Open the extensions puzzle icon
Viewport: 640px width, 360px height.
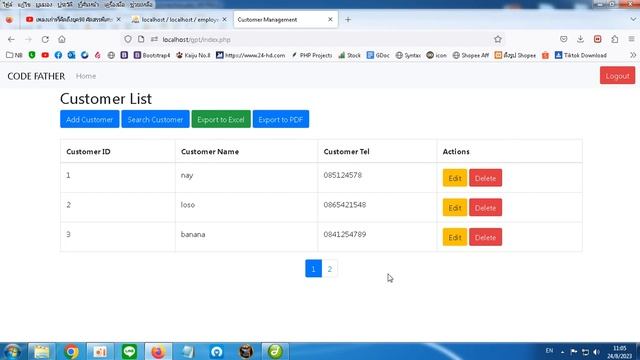pos(615,39)
